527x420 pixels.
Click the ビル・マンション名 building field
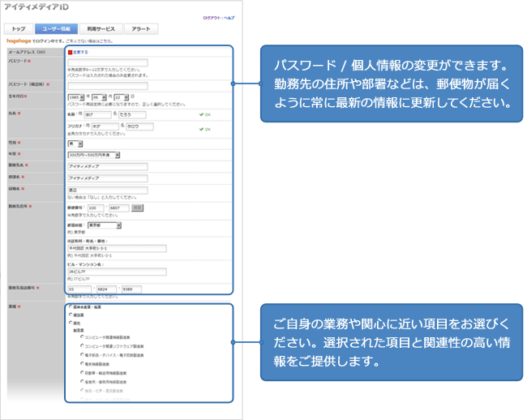pos(117,272)
